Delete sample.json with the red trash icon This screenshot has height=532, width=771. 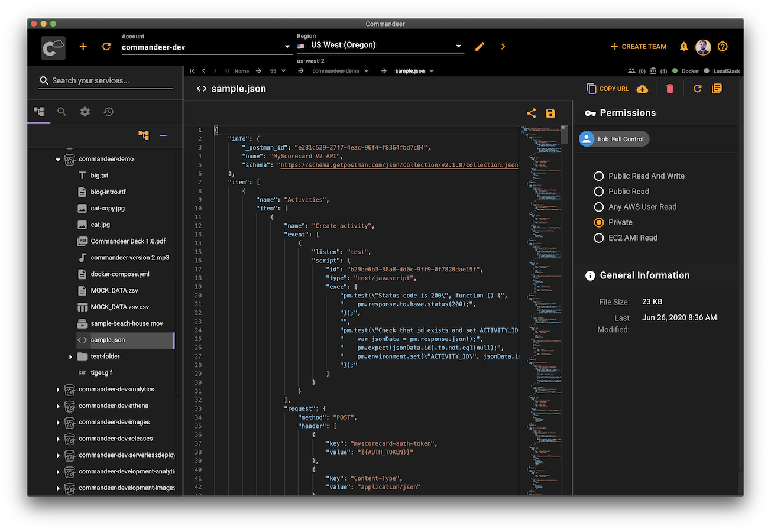670,89
